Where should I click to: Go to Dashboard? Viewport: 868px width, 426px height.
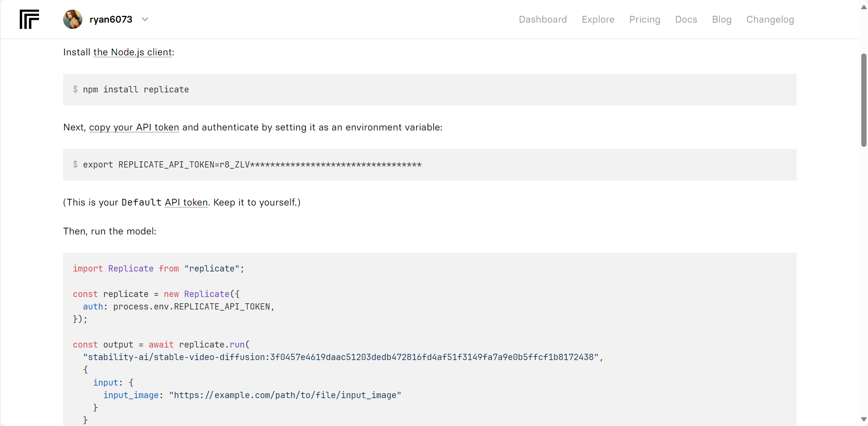click(x=543, y=19)
